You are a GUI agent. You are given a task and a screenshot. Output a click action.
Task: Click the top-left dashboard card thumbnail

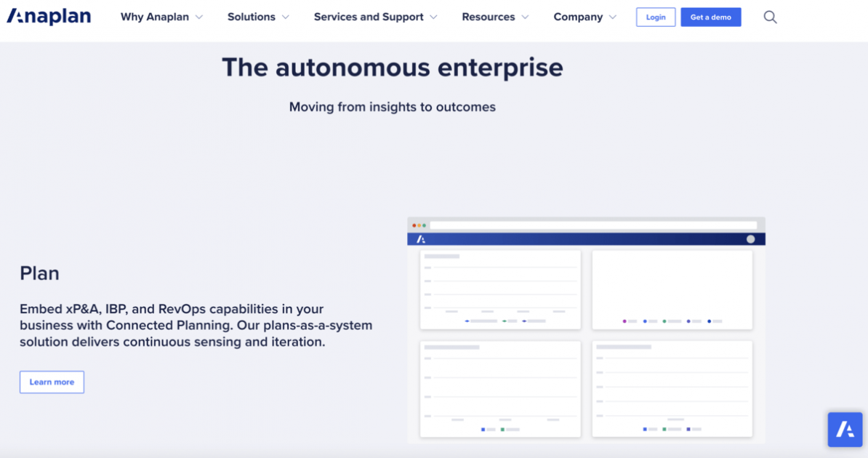(x=500, y=289)
